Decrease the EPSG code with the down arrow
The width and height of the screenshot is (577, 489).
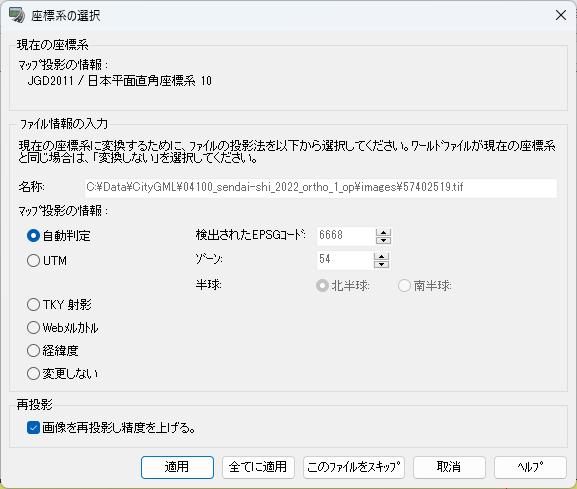click(x=383, y=240)
